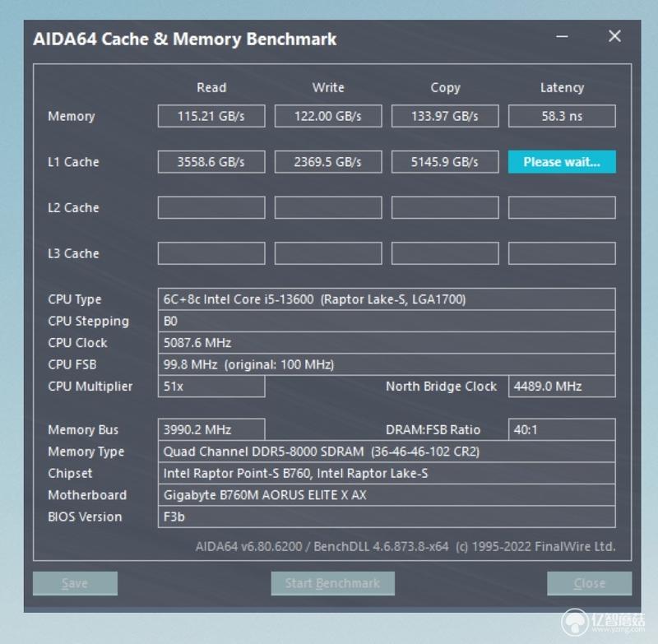Click the Close button at bottom
658x644 pixels.
pos(589,583)
